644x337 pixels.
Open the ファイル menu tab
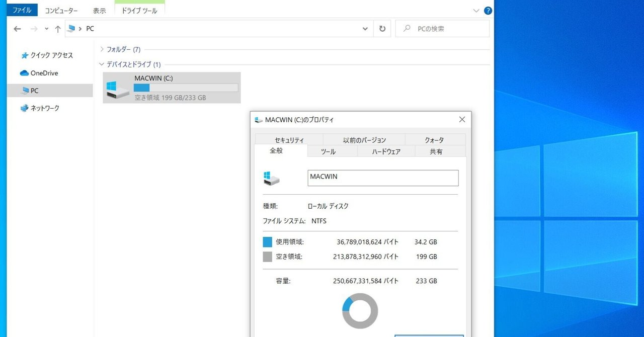22,10
